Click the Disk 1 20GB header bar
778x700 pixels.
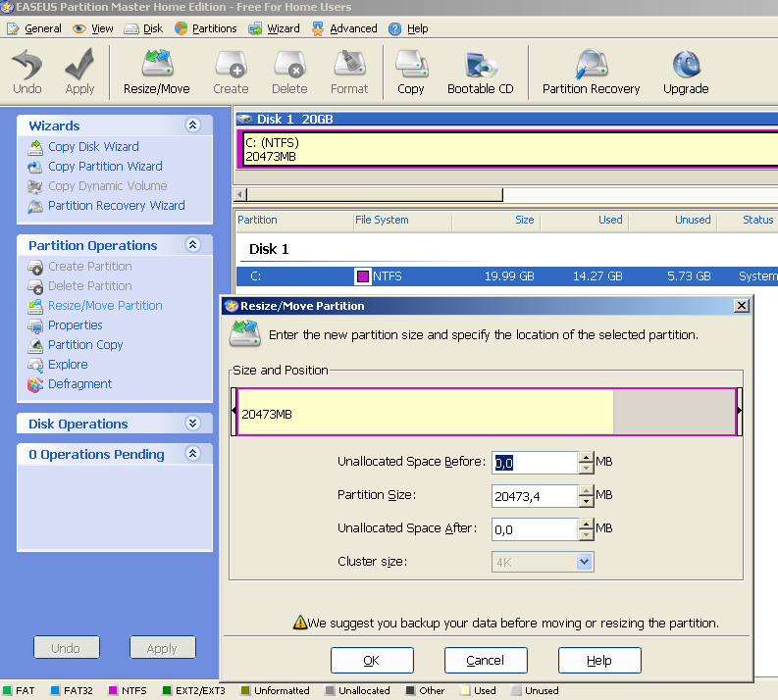[506, 119]
